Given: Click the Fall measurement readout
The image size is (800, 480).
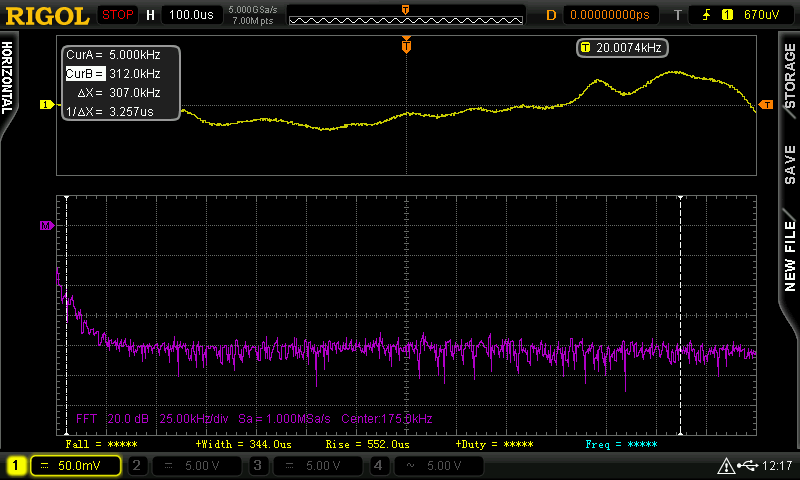Looking at the screenshot, I should coord(101,444).
